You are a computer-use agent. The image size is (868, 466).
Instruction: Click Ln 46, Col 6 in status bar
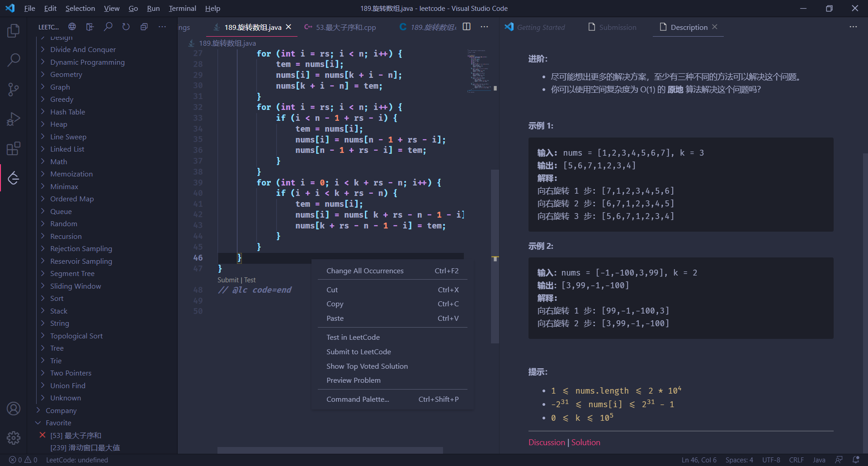coord(699,460)
